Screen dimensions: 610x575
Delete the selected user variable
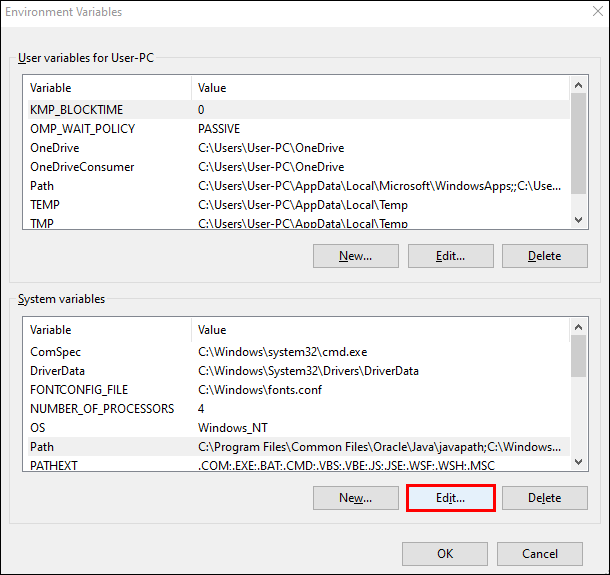click(x=545, y=256)
